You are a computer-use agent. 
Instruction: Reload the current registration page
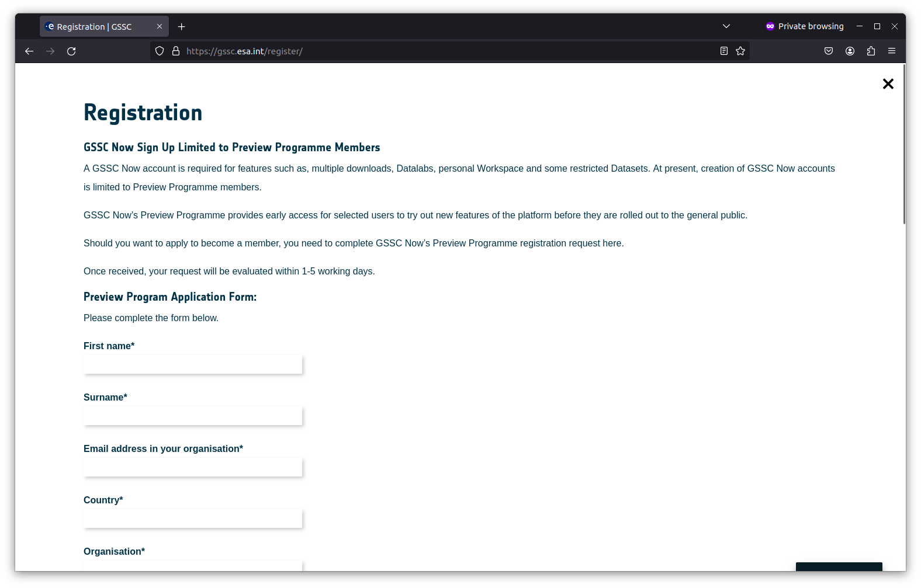point(71,51)
